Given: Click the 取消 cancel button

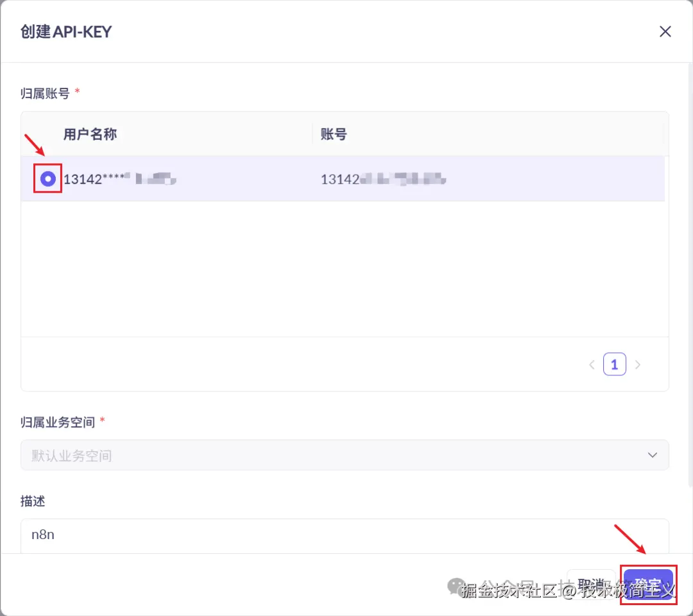Looking at the screenshot, I should 591,584.
